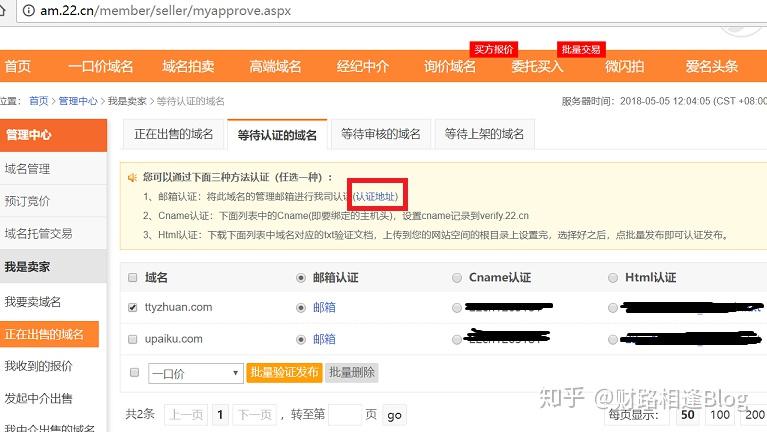Select Cname认证 header radio button

click(x=457, y=278)
